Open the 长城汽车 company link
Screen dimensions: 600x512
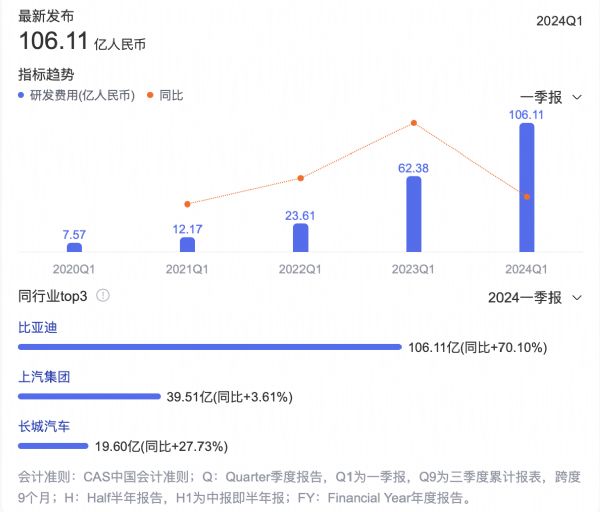(44, 426)
